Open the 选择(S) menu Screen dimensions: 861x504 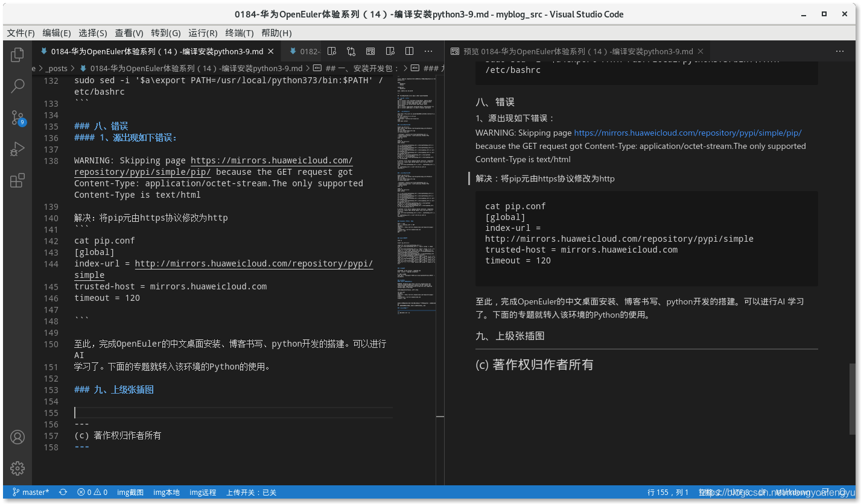(x=93, y=33)
